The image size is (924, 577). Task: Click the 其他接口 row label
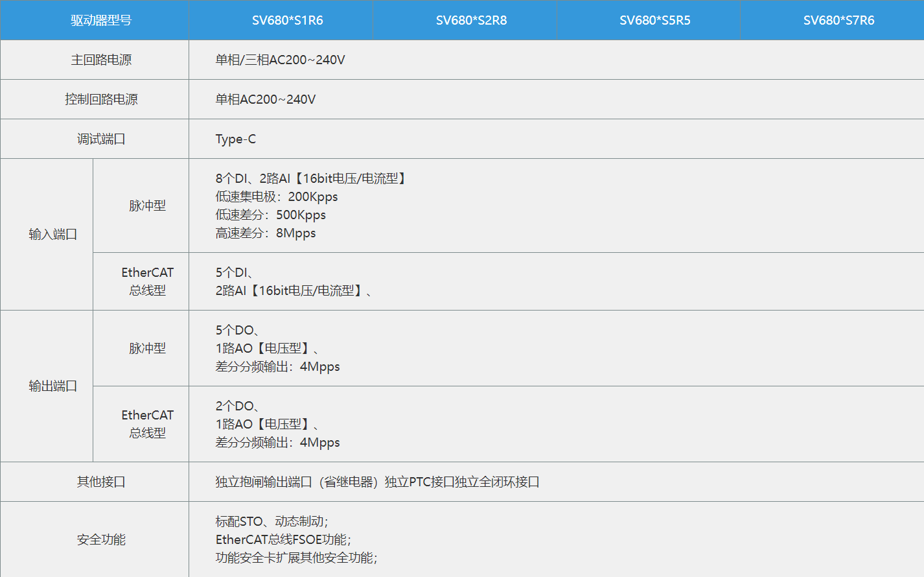pyautogui.click(x=101, y=482)
